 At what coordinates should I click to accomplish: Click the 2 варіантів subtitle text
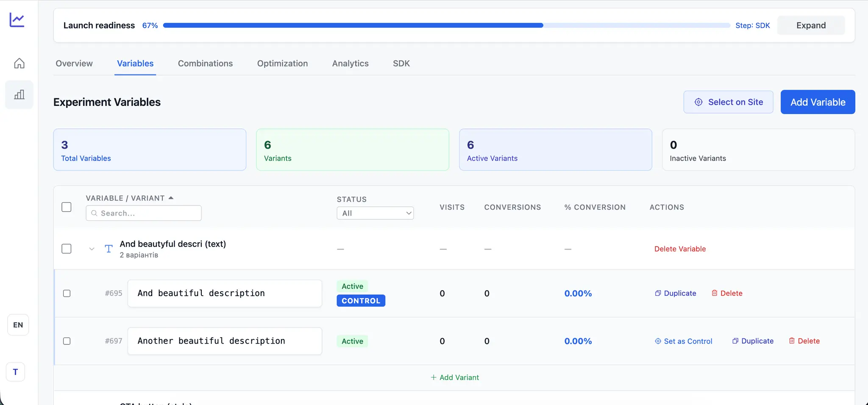(139, 255)
